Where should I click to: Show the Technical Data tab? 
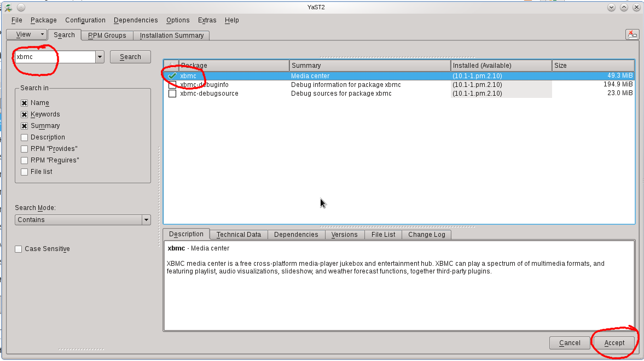(239, 235)
